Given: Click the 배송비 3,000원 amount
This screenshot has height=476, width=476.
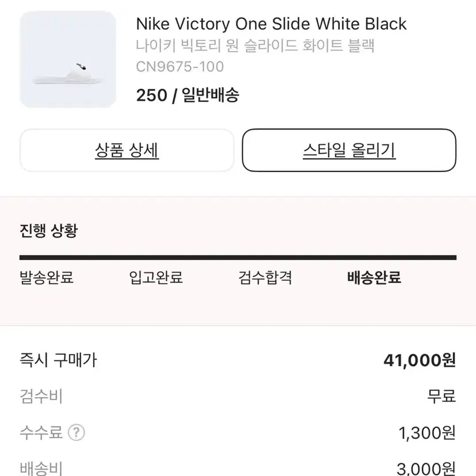Looking at the screenshot, I should coord(427,469).
